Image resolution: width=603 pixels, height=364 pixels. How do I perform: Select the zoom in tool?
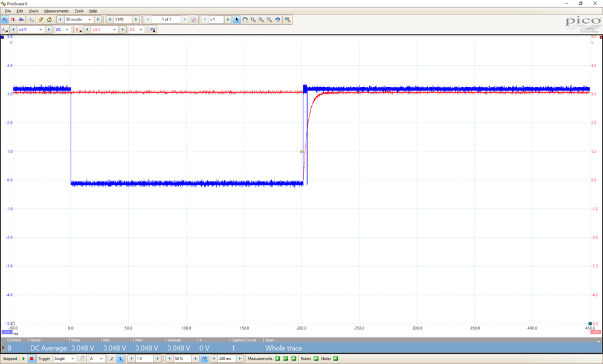coord(261,19)
